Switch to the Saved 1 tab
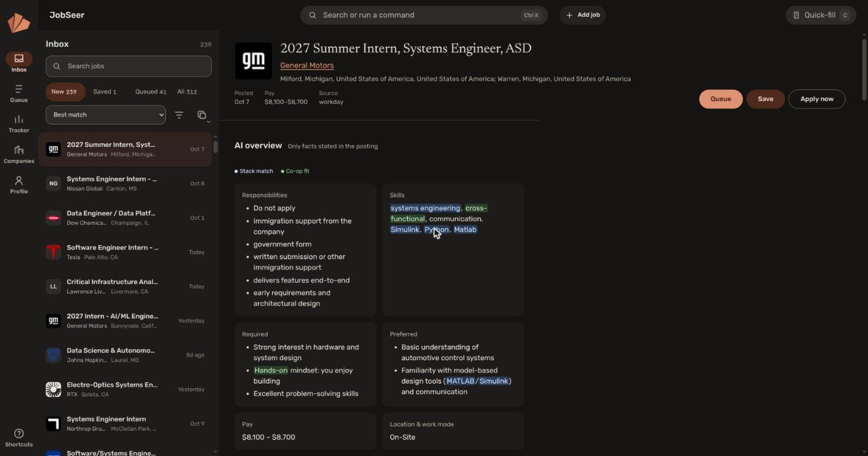 coord(104,92)
